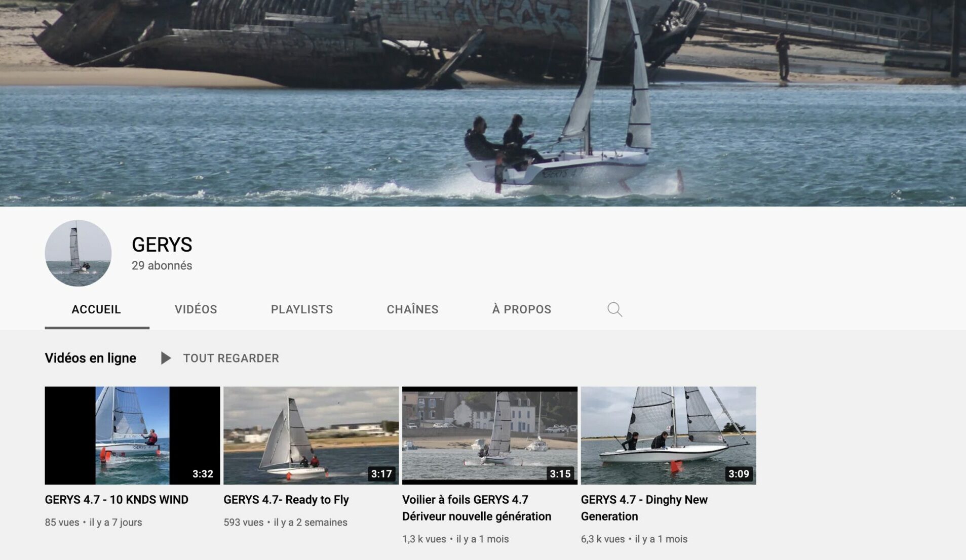Play the 3:09 video thumbnail
Viewport: 966px width, 560px height.
pyautogui.click(x=669, y=435)
